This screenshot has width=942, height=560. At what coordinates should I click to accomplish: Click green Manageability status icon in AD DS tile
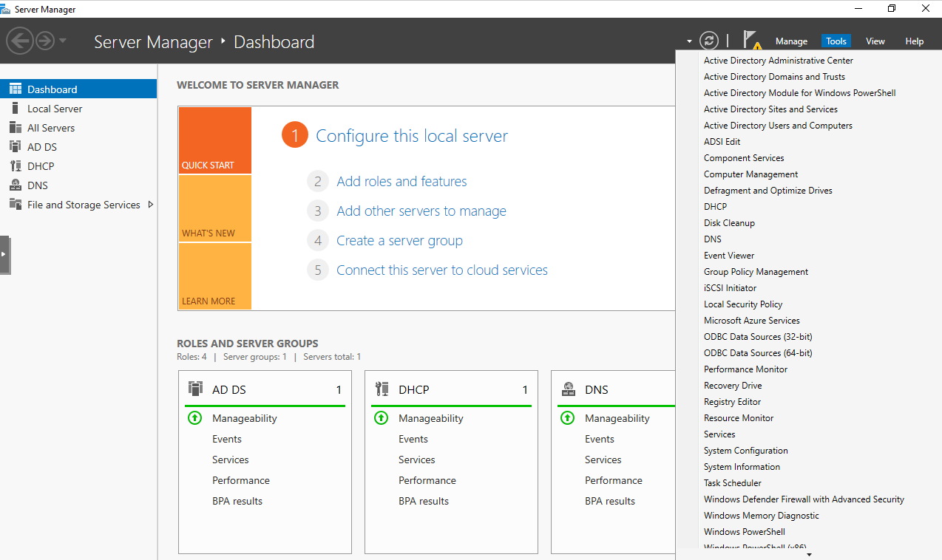[x=194, y=418]
